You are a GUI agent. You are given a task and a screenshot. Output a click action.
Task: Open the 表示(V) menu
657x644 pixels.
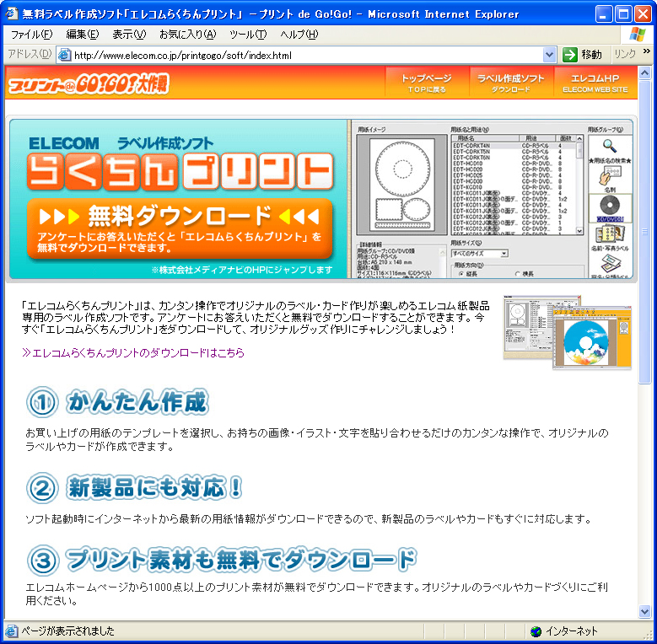tap(129, 35)
